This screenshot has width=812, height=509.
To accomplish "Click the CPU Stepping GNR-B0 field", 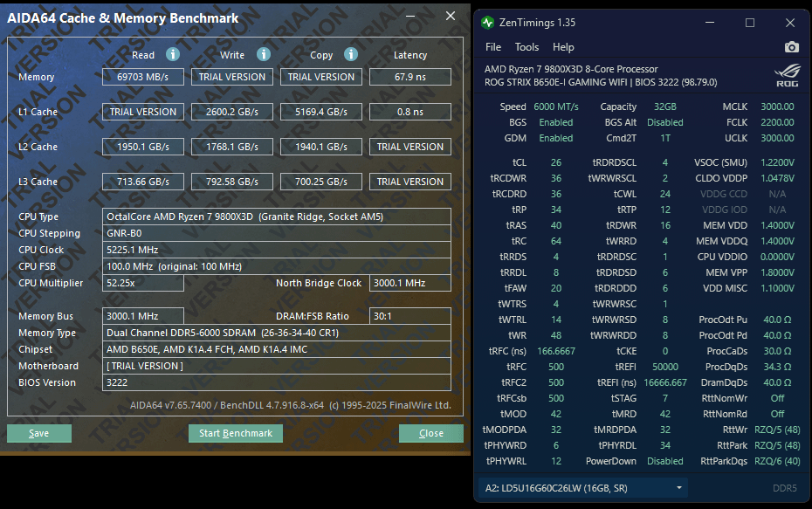I will [277, 233].
